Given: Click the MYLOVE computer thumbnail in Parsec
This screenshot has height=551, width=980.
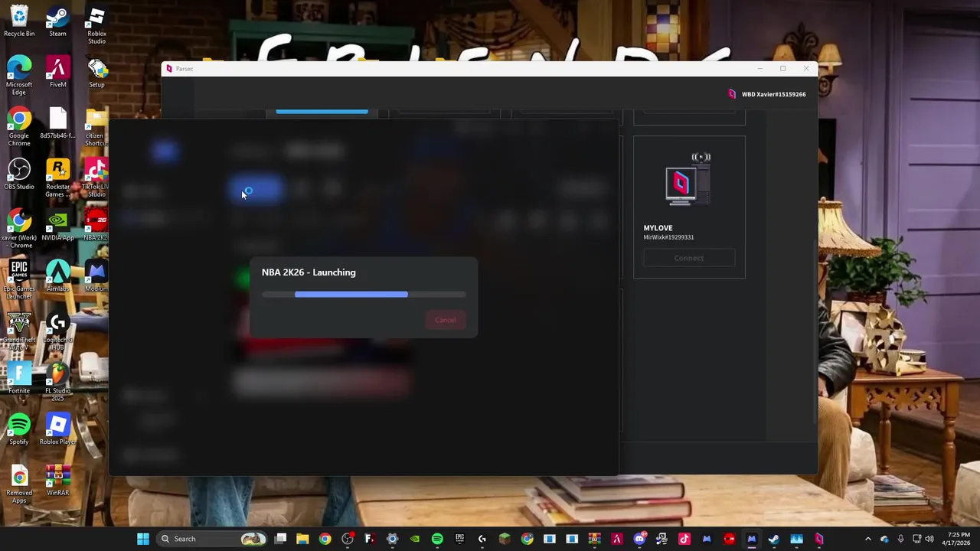Looking at the screenshot, I should point(688,181).
